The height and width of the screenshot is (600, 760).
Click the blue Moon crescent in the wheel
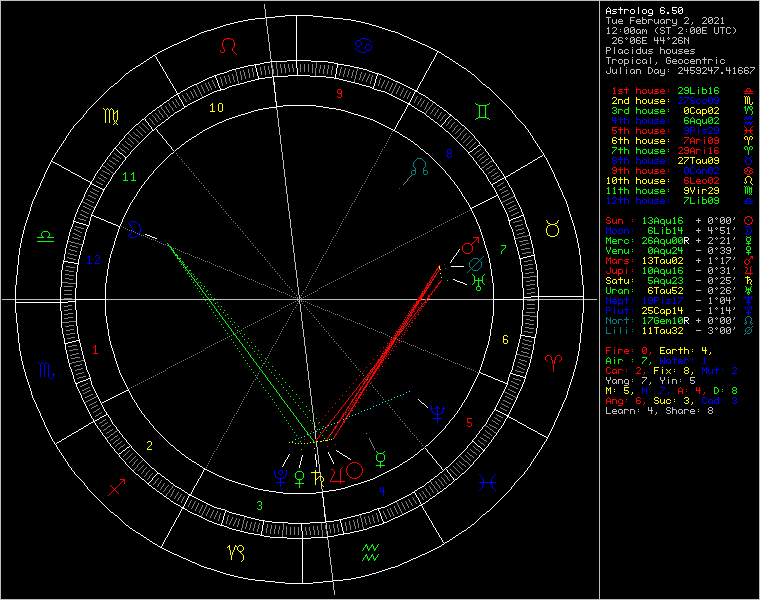pos(134,230)
